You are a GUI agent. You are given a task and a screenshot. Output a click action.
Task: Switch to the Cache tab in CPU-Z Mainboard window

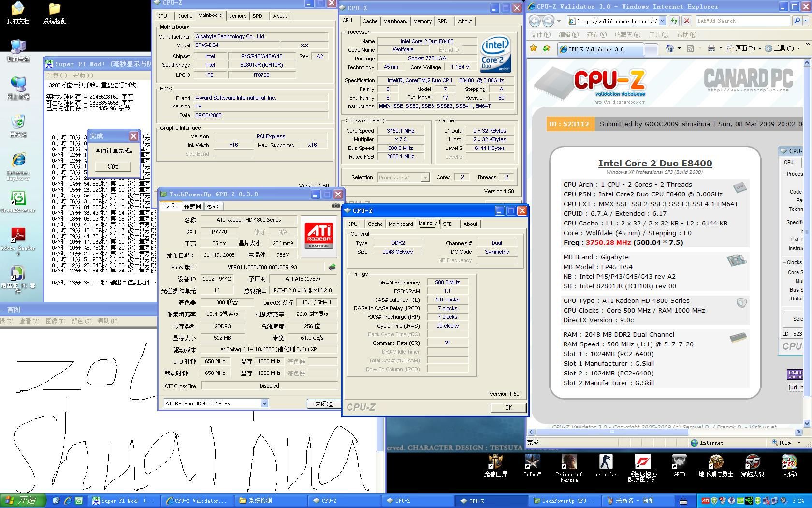185,16
